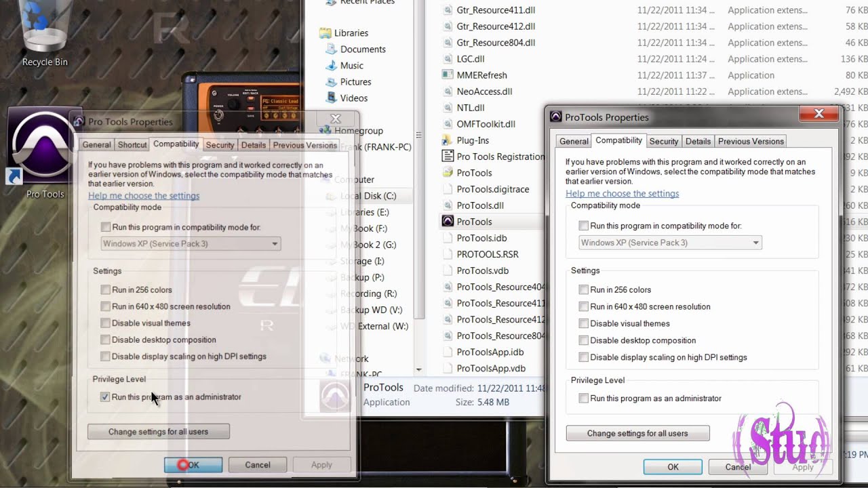868x488 pixels.
Task: Select Pro Tools Registration file icon
Action: pos(448,157)
